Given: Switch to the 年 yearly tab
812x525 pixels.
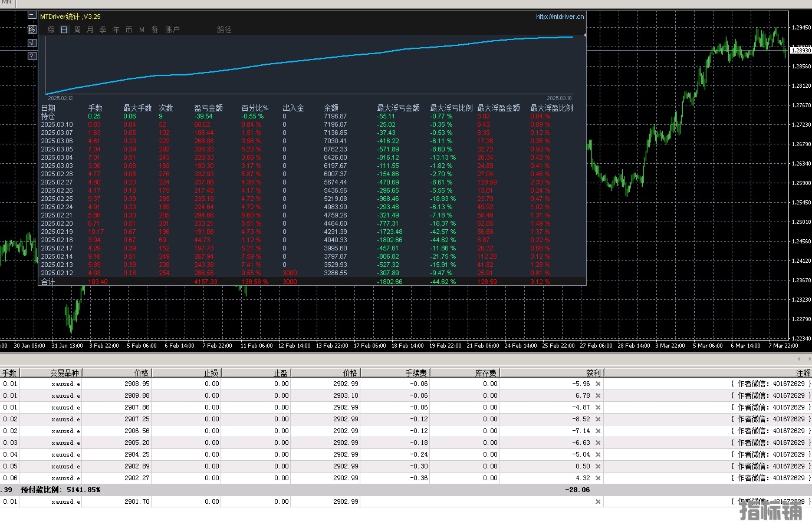Looking at the screenshot, I should (116, 29).
